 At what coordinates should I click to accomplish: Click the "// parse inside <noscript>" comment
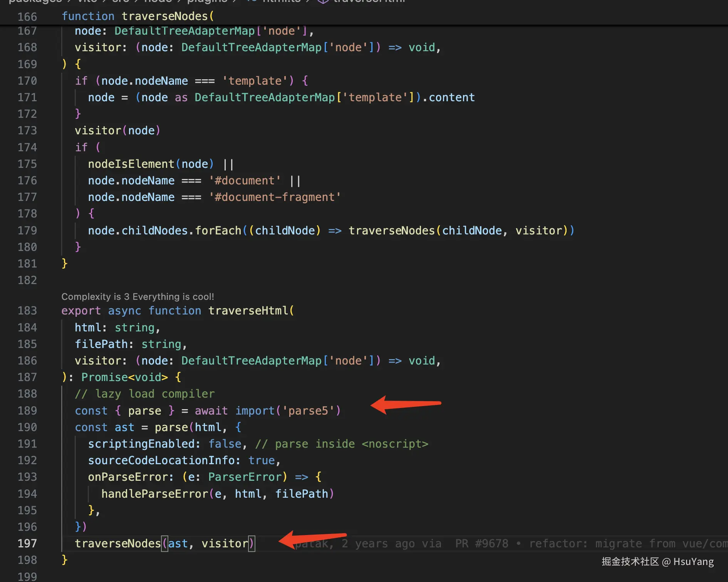(x=342, y=444)
